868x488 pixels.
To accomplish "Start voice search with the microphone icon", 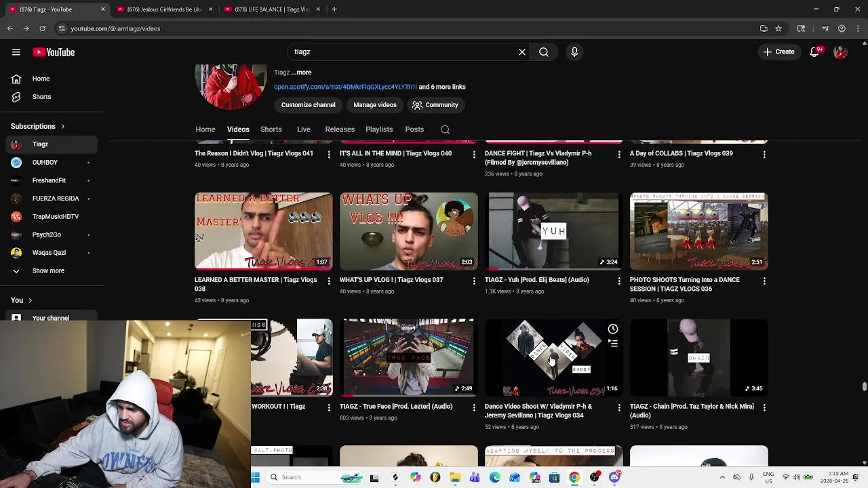I will pos(574,52).
